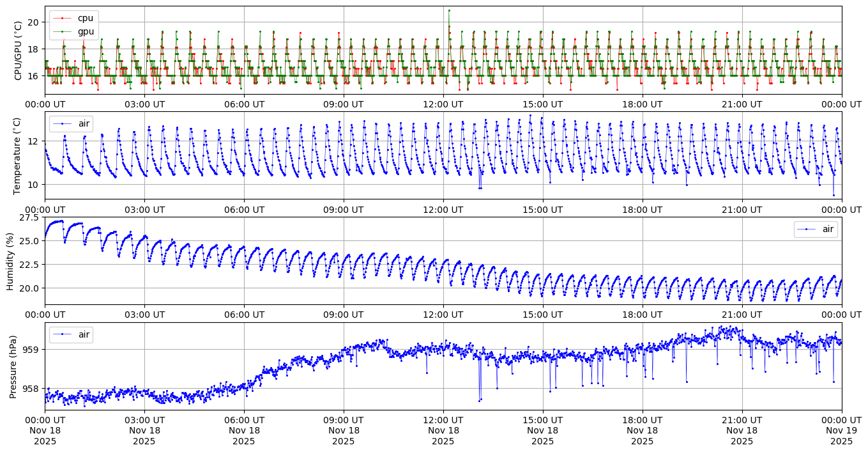This screenshot has width=868, height=452.
Task: Click the Humidity (%) y-axis label
Action: pos(10,260)
